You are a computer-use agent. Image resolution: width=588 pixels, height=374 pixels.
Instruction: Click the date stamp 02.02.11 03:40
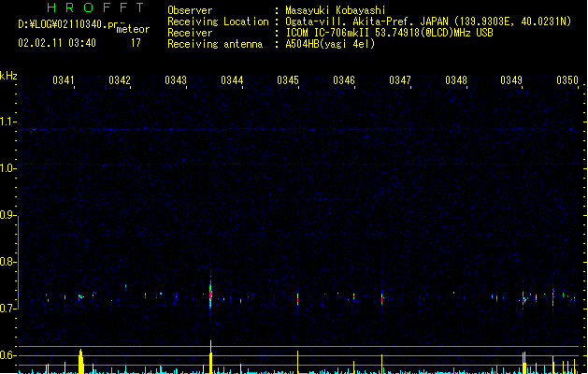click(57, 43)
